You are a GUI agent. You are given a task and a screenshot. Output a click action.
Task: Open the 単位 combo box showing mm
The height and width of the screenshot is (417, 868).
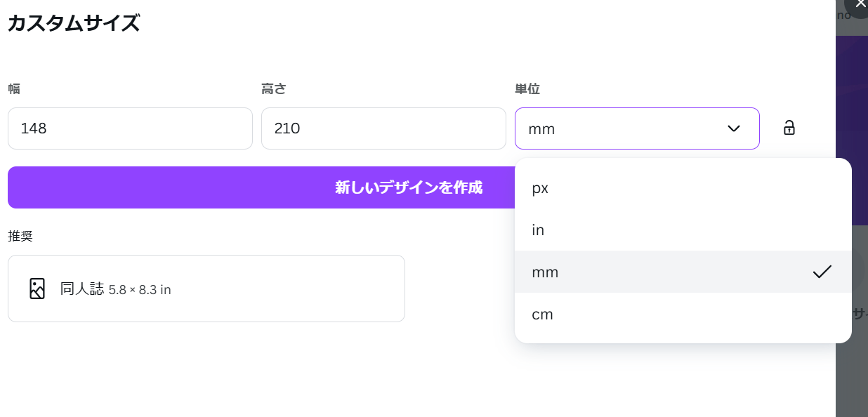tap(637, 128)
